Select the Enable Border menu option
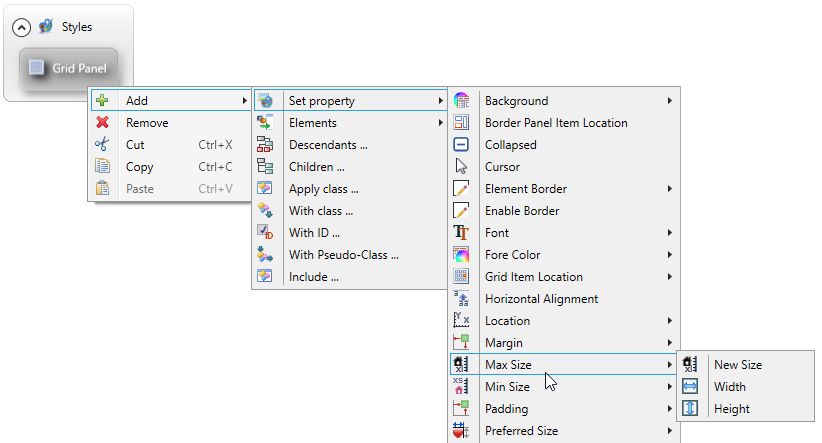 (x=521, y=211)
